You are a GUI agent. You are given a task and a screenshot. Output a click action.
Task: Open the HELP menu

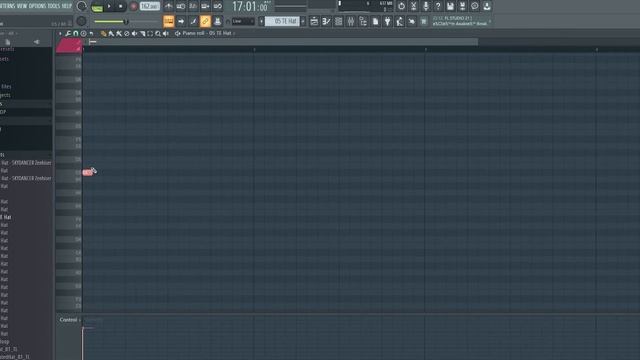click(x=67, y=6)
